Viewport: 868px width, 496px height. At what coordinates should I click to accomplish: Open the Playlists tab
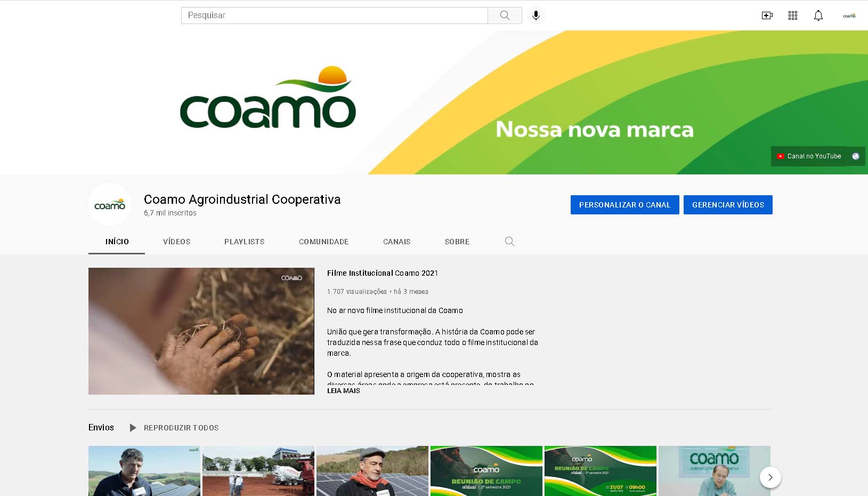click(245, 242)
